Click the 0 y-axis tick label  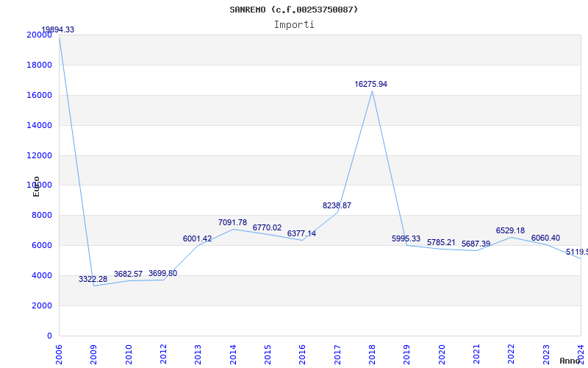pyautogui.click(x=49, y=336)
